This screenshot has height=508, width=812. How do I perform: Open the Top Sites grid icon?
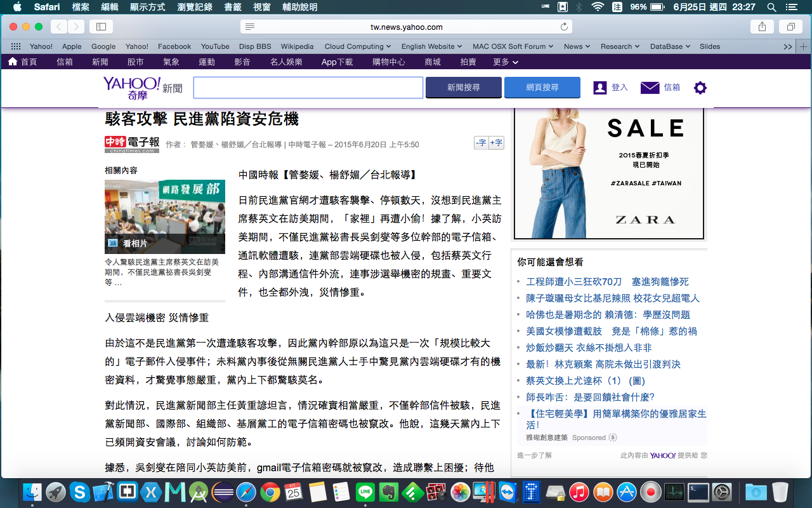[x=16, y=46]
